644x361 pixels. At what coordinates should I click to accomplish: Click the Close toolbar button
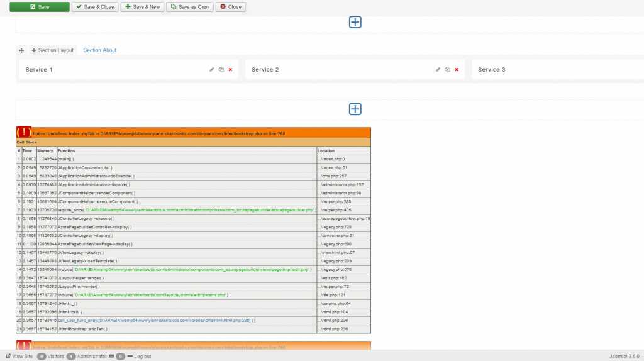pyautogui.click(x=231, y=7)
